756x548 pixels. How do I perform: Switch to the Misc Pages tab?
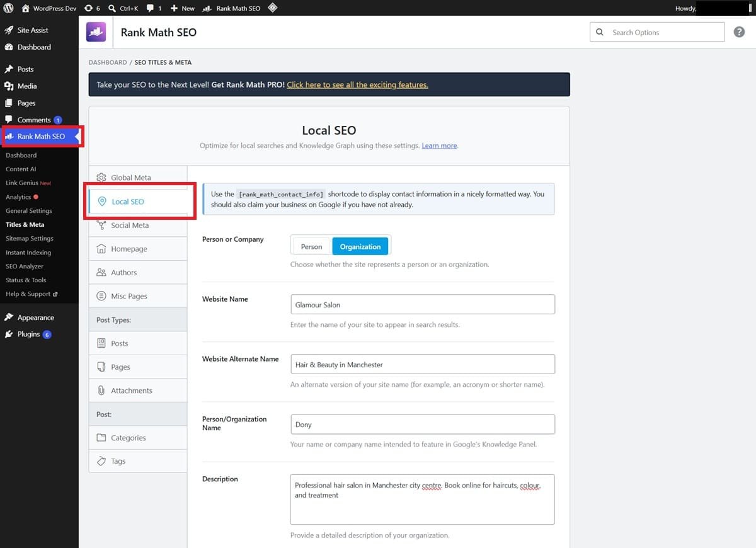[x=138, y=296]
